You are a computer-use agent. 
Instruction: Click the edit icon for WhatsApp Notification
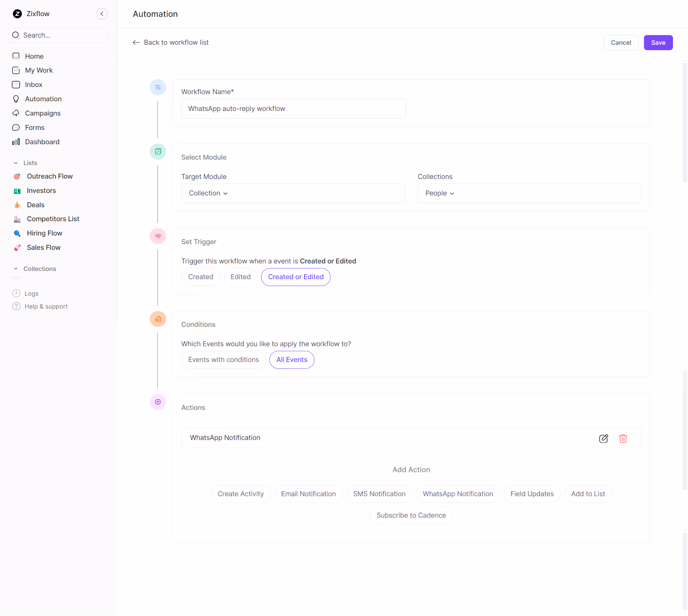point(603,438)
